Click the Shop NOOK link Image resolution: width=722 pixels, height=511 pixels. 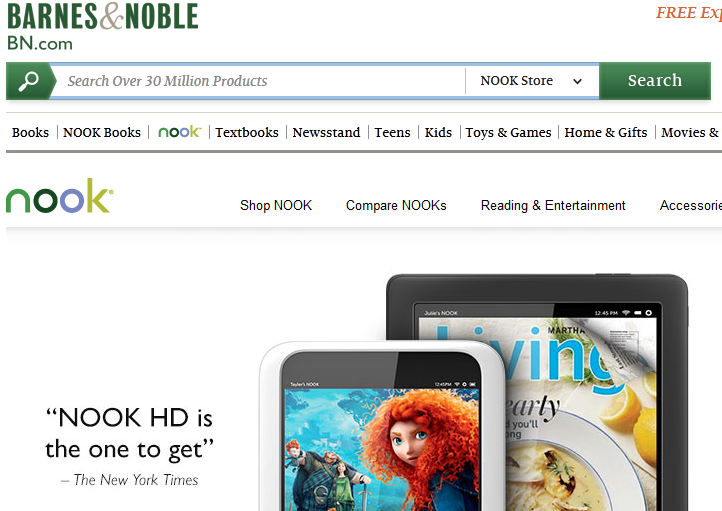[276, 205]
